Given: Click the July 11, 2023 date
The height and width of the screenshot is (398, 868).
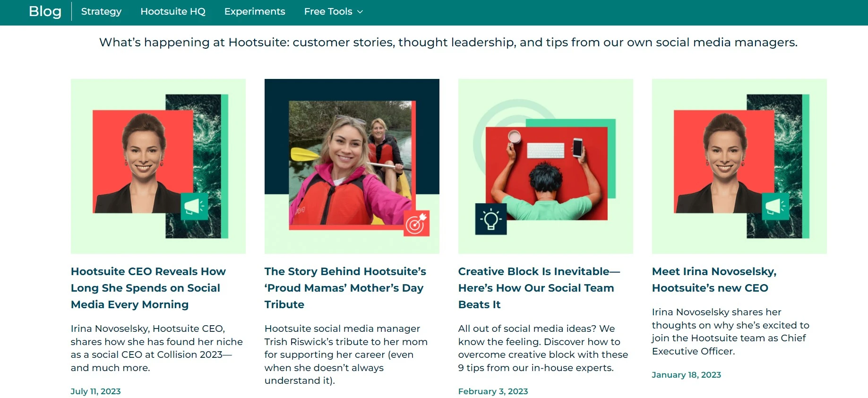Looking at the screenshot, I should tap(95, 391).
